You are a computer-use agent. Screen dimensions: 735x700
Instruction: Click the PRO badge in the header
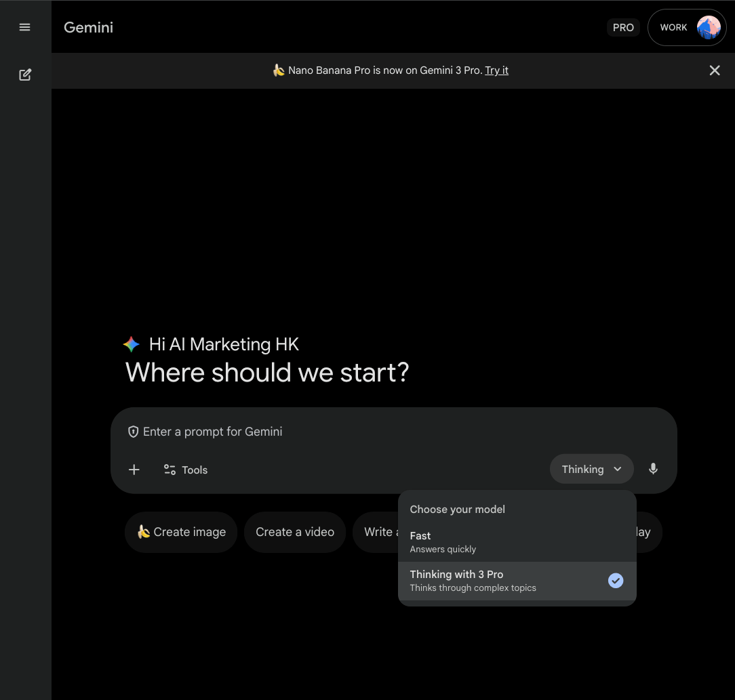tap(623, 28)
